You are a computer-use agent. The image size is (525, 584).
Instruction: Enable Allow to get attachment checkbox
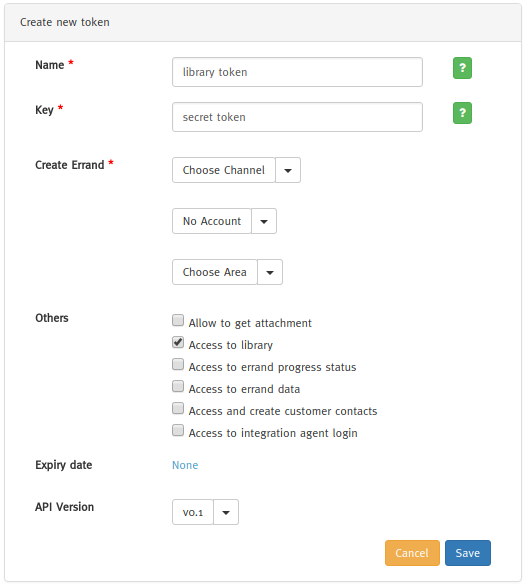(x=178, y=320)
